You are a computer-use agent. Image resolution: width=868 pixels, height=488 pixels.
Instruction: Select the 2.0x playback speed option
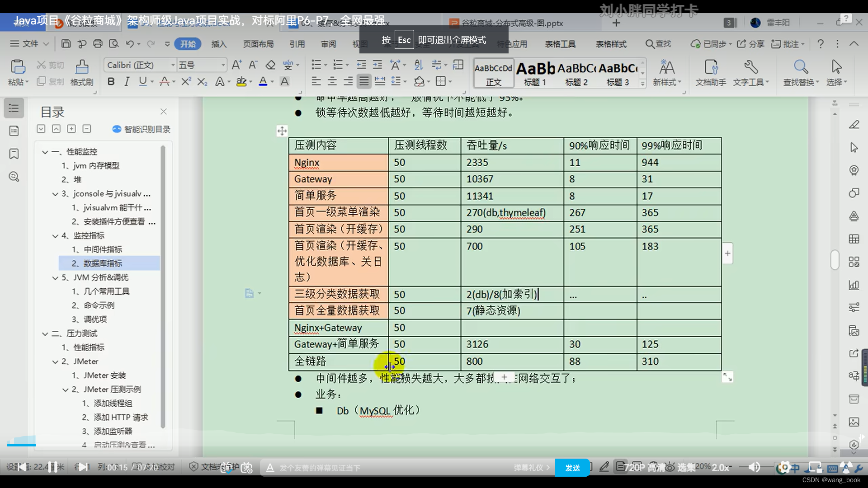721,468
